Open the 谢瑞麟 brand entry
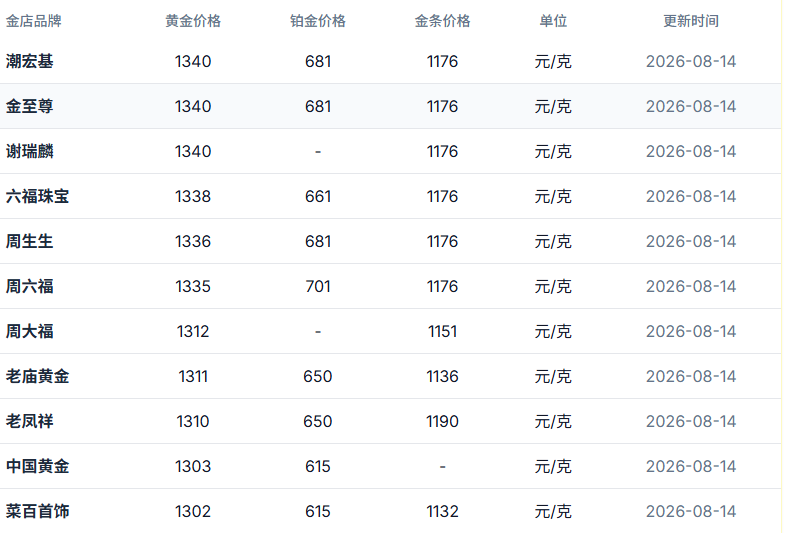 [29, 151]
